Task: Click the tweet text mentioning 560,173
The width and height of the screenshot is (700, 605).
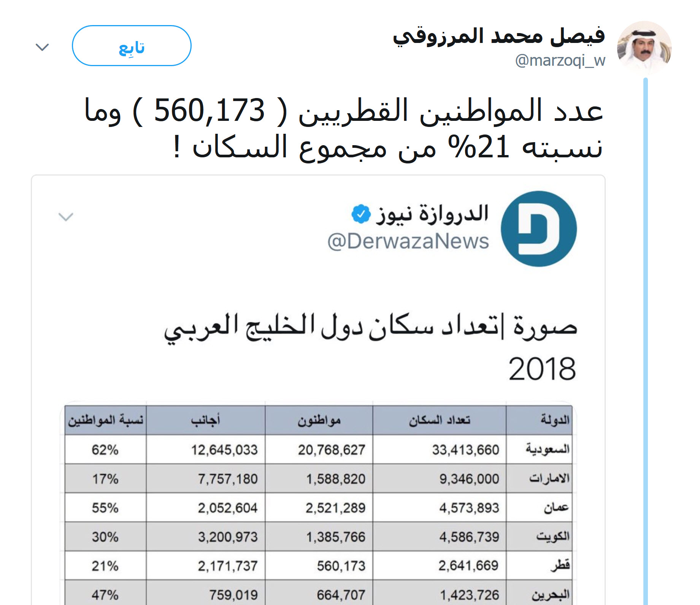Action: (343, 128)
